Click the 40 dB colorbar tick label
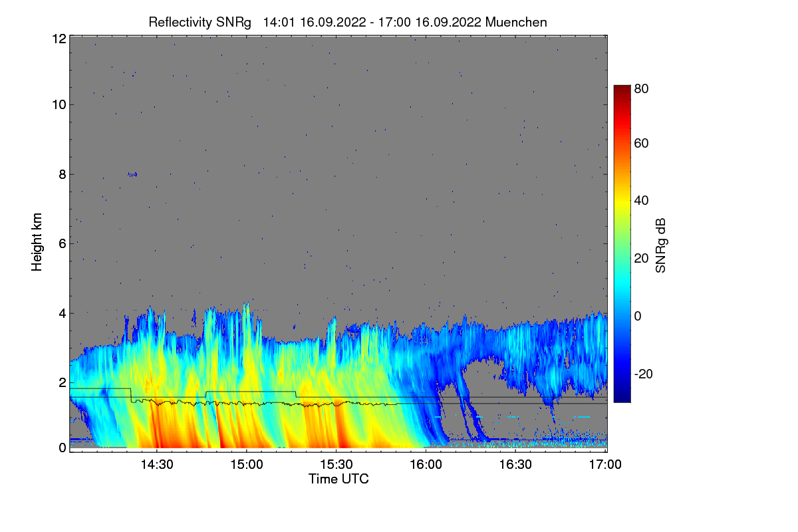The width and height of the screenshot is (798, 532). pyautogui.click(x=642, y=200)
